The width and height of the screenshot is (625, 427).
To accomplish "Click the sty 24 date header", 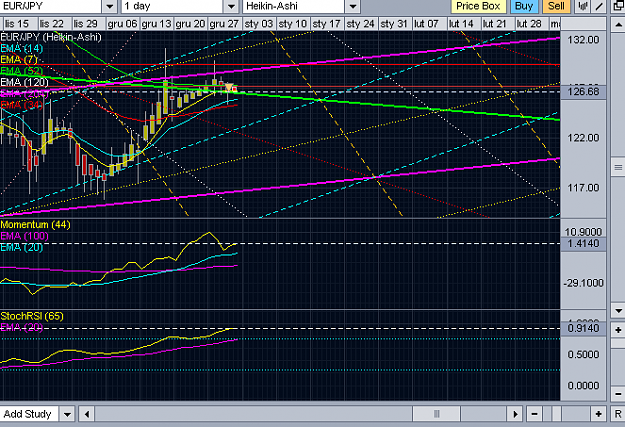I will click(360, 24).
